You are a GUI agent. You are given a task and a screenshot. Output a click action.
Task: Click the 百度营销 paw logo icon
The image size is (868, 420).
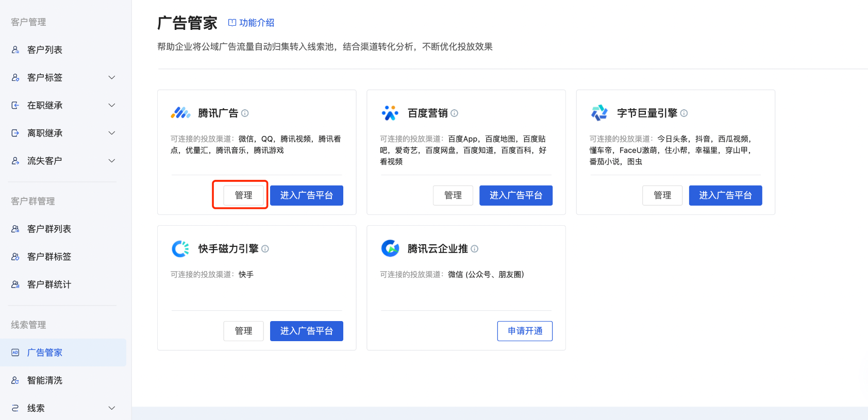pos(390,113)
